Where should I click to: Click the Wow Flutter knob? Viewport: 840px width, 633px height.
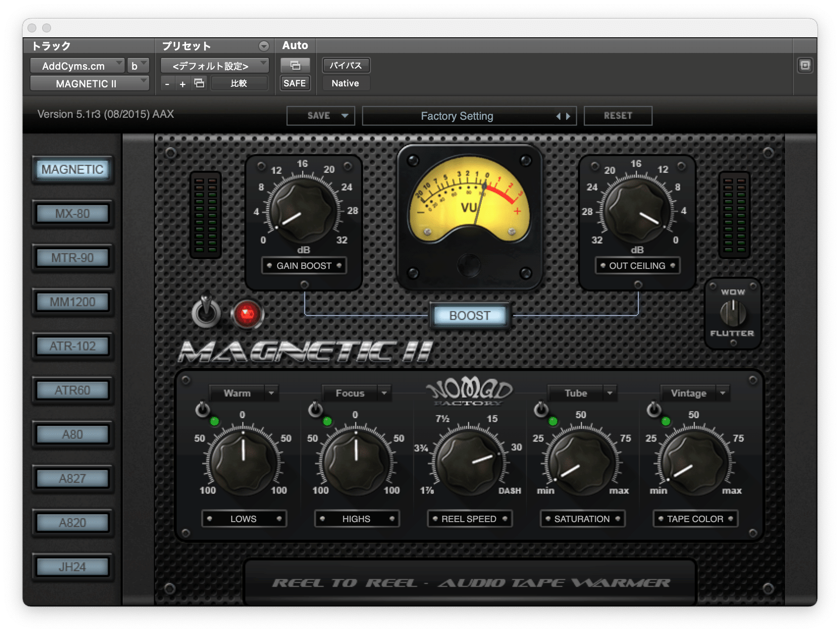(733, 313)
